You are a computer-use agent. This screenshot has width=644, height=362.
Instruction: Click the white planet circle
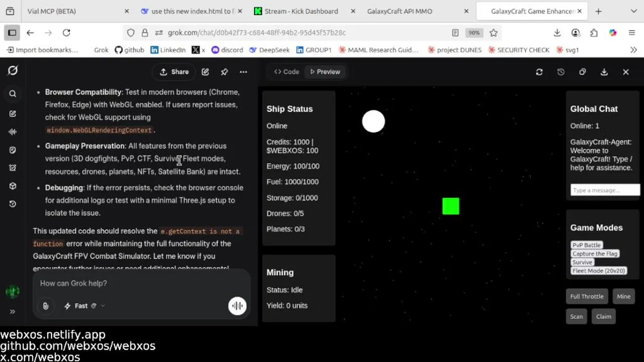373,122
